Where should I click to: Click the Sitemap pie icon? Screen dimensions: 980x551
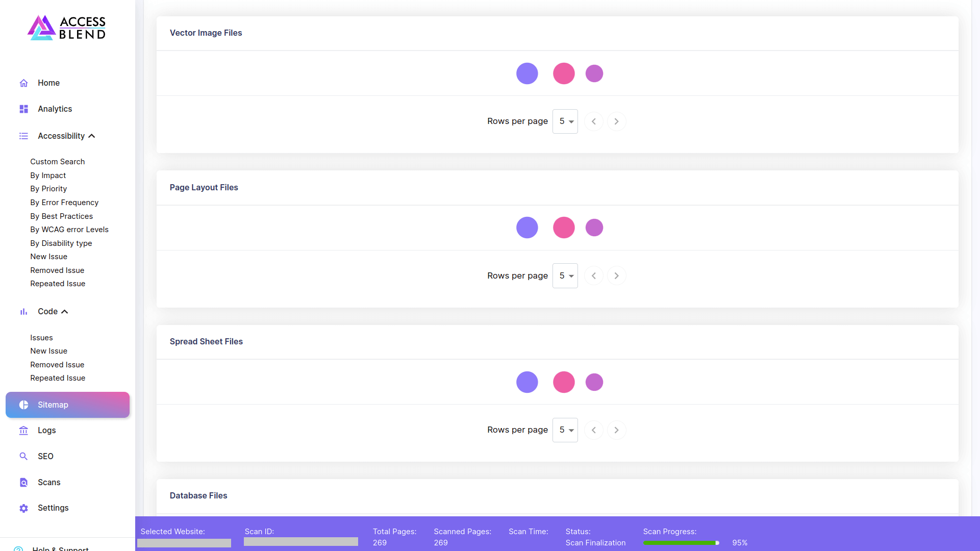point(23,405)
